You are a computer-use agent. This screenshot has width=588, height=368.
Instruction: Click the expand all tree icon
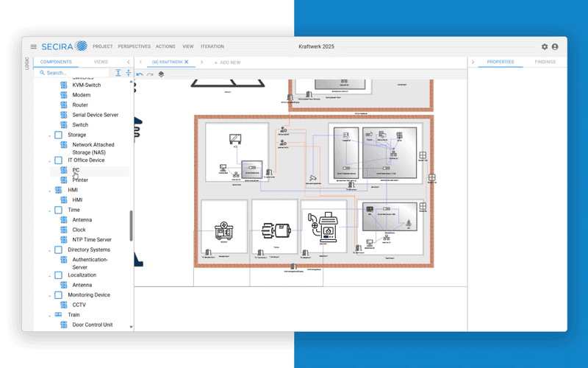pyautogui.click(x=118, y=73)
